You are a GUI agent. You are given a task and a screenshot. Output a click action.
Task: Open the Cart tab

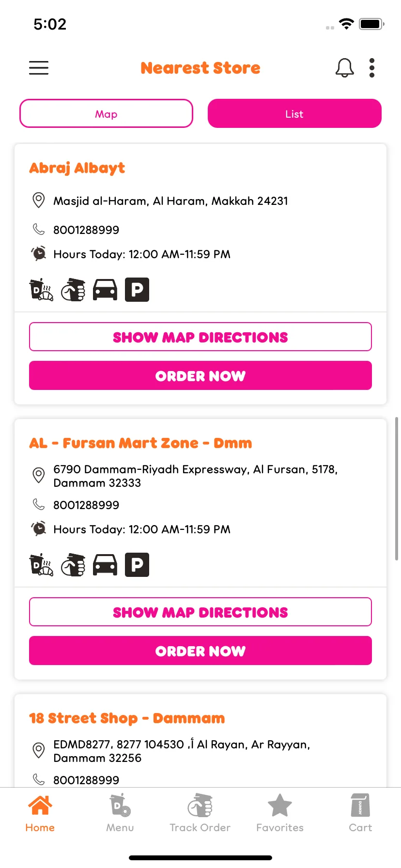[360, 813]
